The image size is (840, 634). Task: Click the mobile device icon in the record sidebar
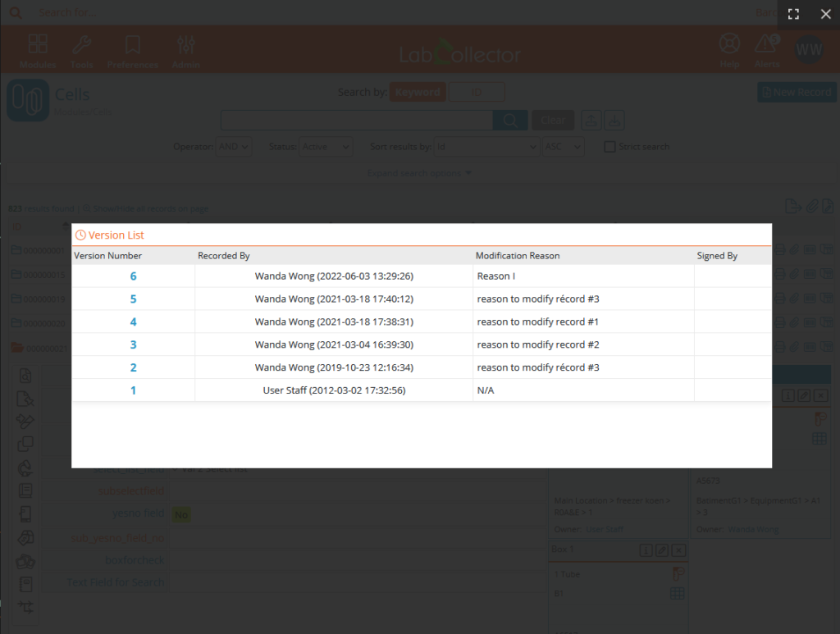[x=25, y=514]
